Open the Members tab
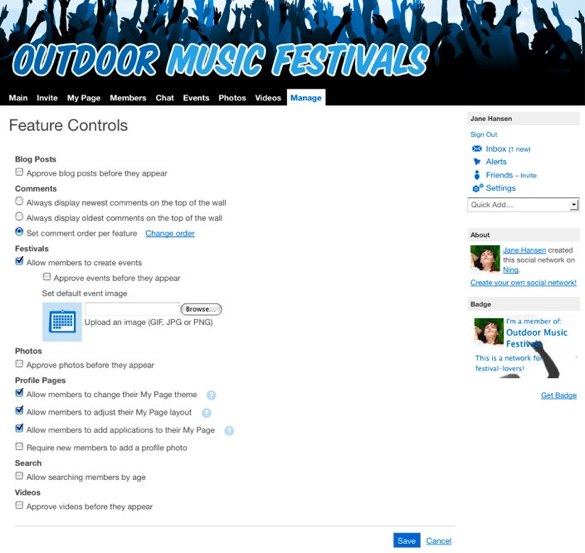The image size is (585, 553). click(x=128, y=98)
